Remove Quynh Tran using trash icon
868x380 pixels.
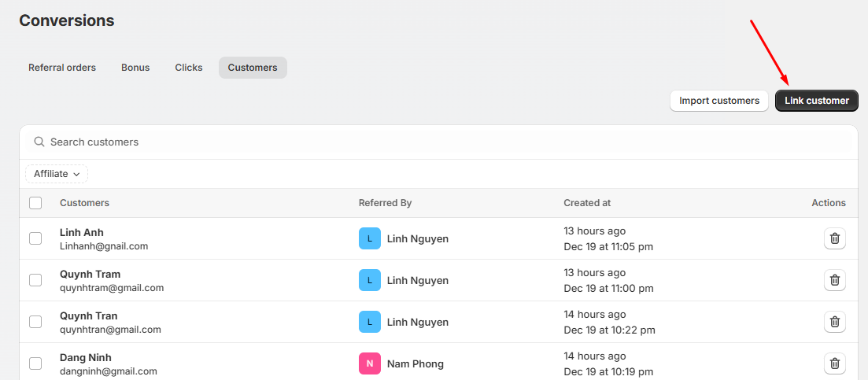[834, 322]
